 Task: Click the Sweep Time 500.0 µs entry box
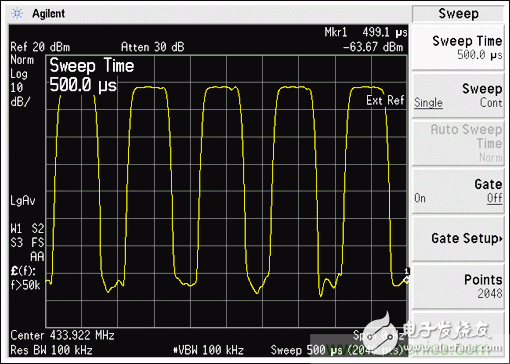[x=92, y=75]
